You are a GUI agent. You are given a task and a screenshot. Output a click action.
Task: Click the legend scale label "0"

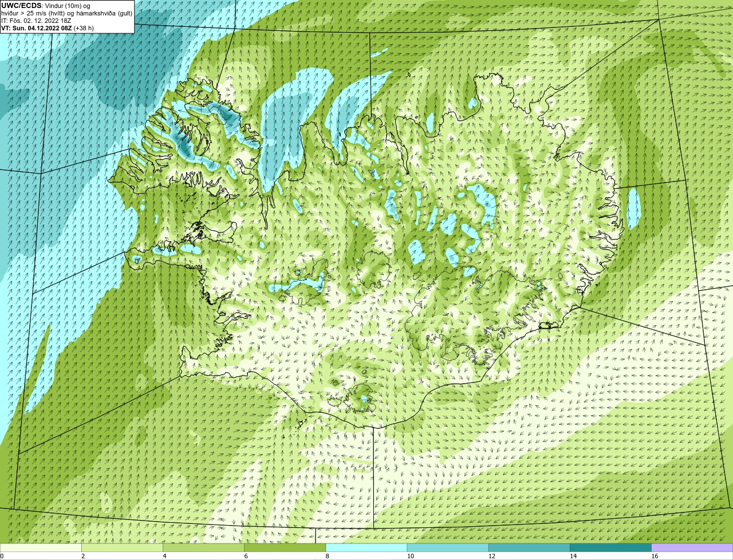(2, 556)
